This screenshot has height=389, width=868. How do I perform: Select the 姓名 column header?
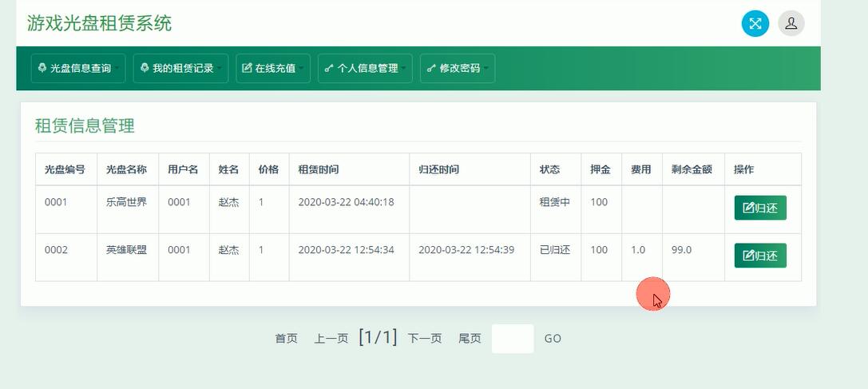coord(228,169)
